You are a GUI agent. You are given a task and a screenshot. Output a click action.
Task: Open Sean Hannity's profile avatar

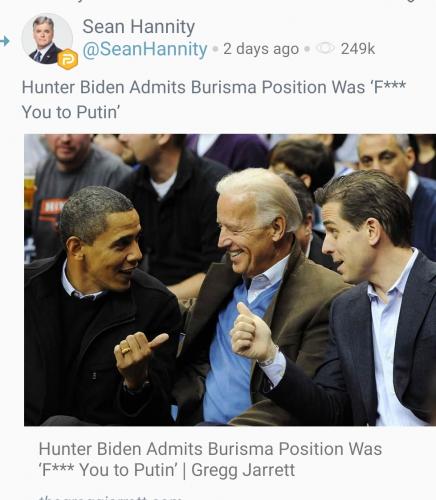point(47,39)
